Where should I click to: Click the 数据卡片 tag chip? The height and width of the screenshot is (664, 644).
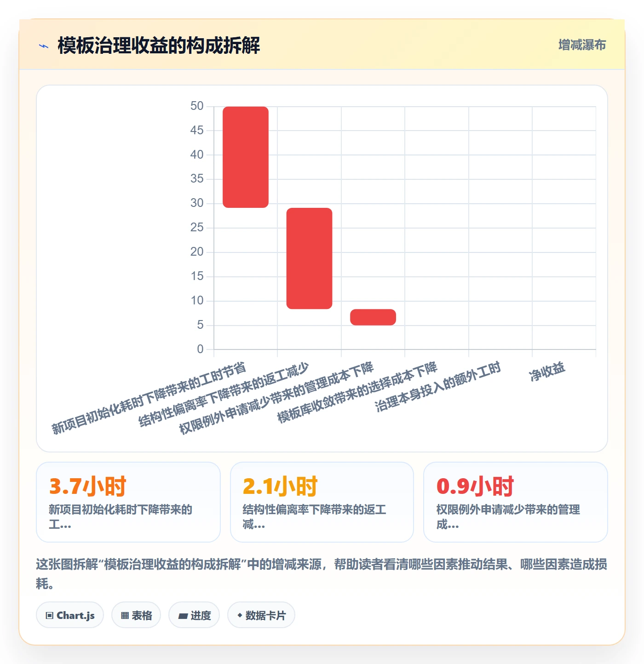coord(261,615)
